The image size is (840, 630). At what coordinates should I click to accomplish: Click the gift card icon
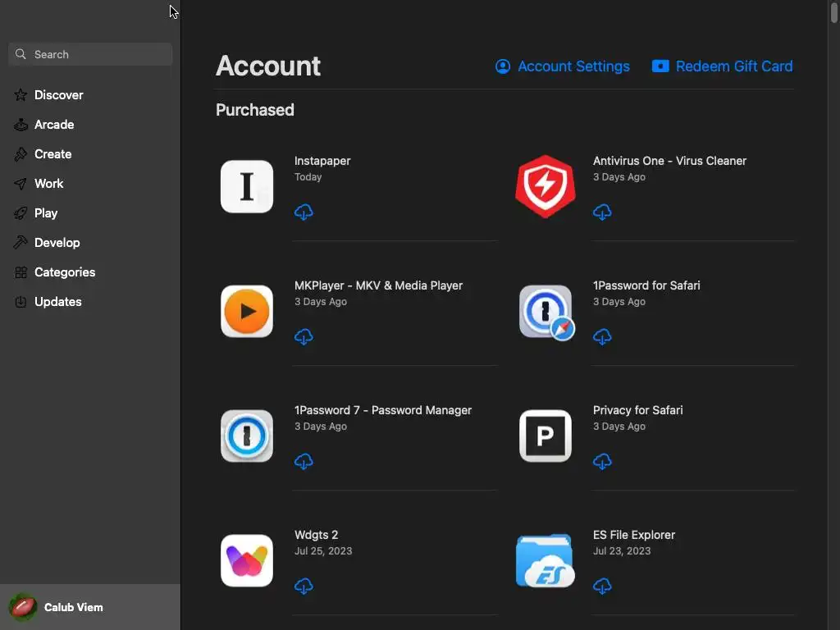pyautogui.click(x=660, y=66)
